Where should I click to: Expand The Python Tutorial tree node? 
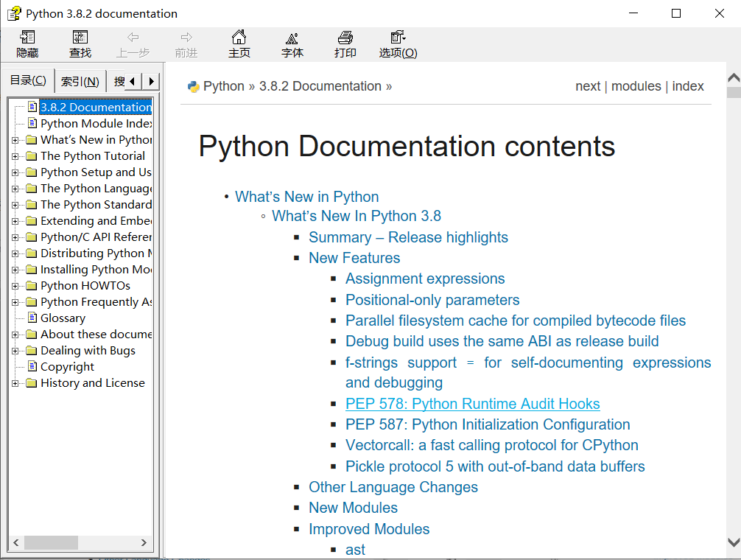point(15,156)
